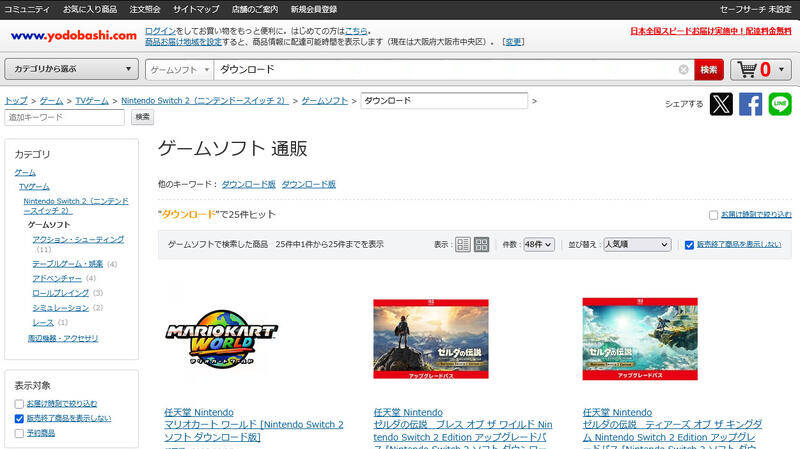The height and width of the screenshot is (449, 800).
Task: Open 並び替え 人気順 sort dropdown
Action: (637, 244)
